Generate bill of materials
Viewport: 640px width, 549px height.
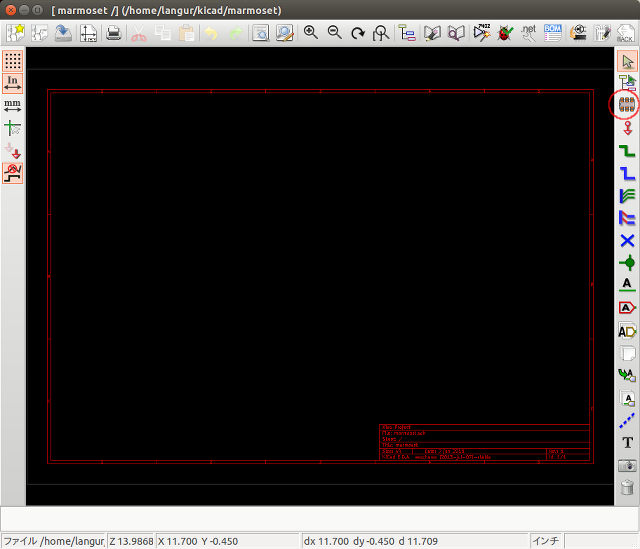click(553, 33)
